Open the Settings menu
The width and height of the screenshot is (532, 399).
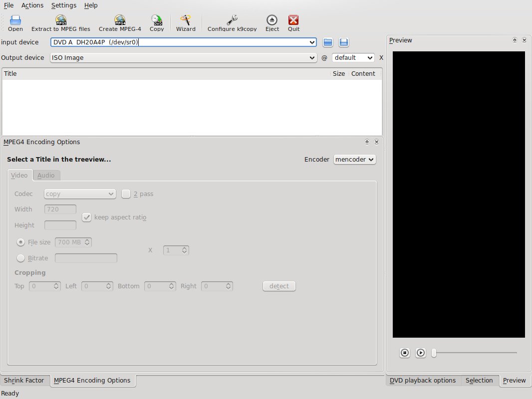tap(64, 5)
